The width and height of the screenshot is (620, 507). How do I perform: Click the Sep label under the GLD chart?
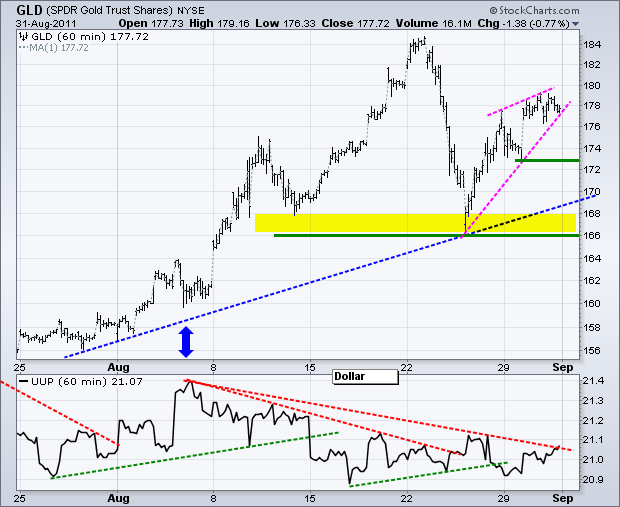click(563, 367)
